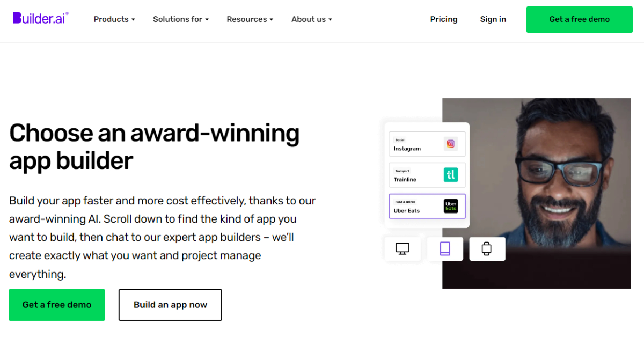Open the About us dropdown
644x338 pixels.
tap(312, 19)
